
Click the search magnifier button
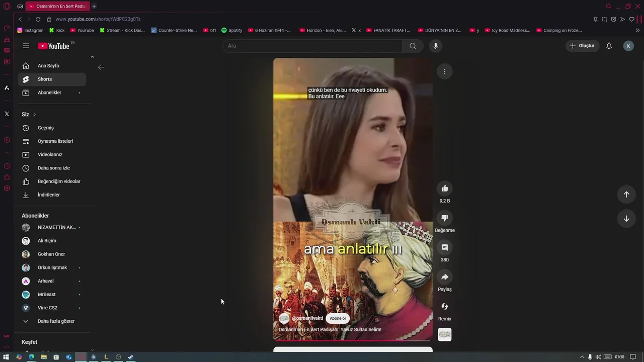413,46
